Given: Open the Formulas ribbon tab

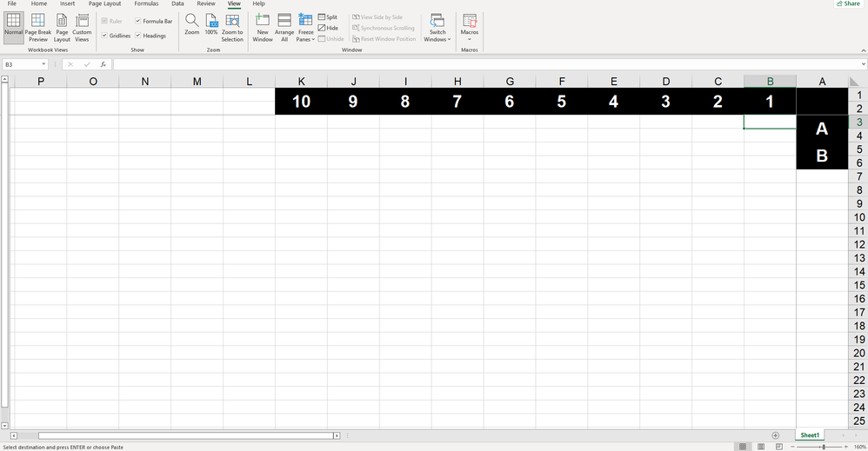Looking at the screenshot, I should [x=146, y=3].
